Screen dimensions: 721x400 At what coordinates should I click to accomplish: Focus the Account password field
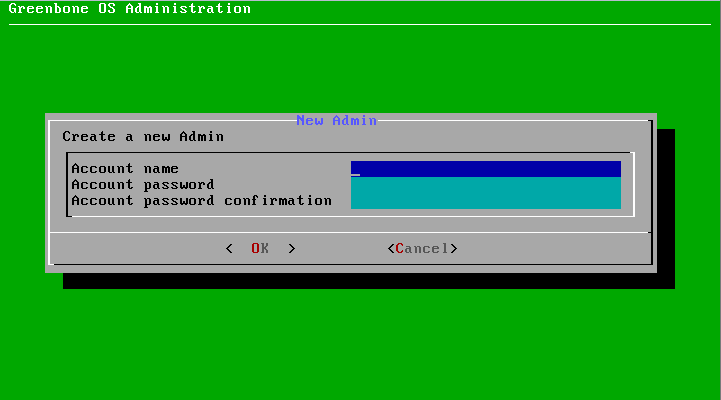pyautogui.click(x=486, y=185)
